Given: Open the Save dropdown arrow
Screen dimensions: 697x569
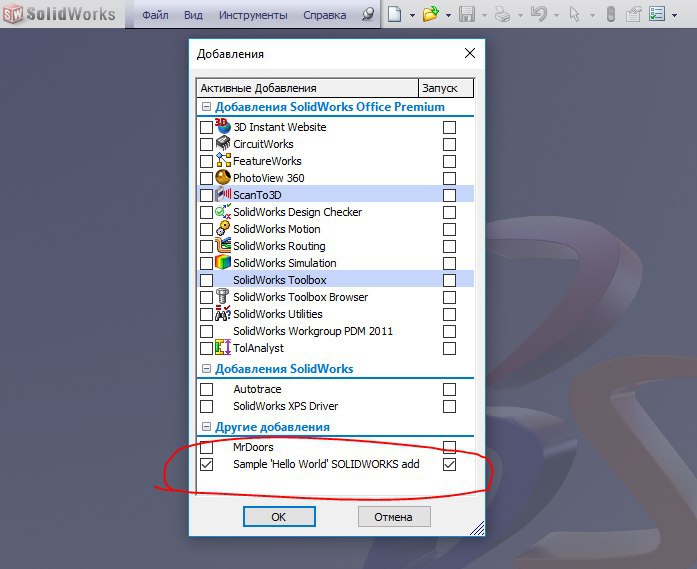Looking at the screenshot, I should [484, 15].
